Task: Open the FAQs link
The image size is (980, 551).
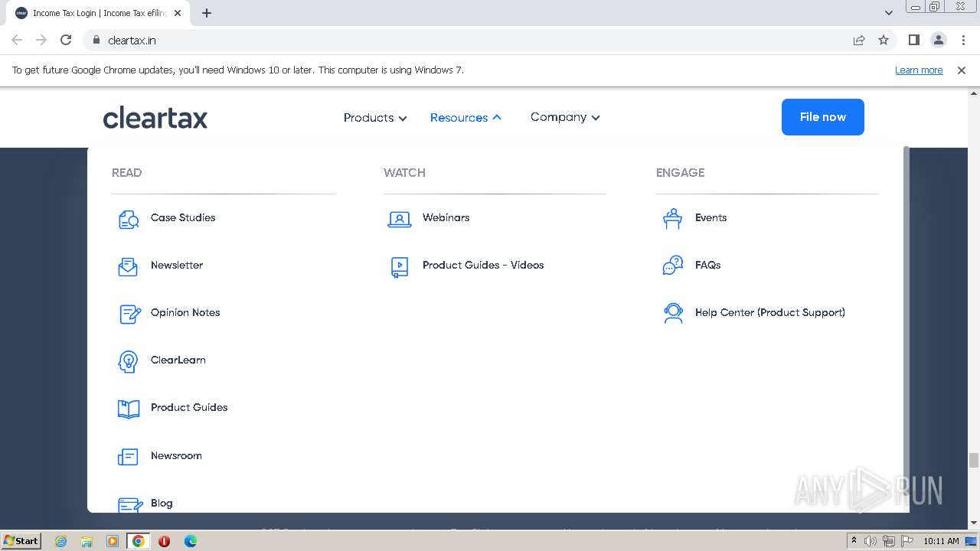Action: 708,266
